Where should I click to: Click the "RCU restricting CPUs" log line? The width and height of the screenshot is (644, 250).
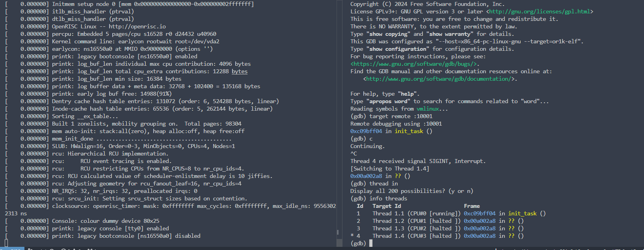pos(125,169)
